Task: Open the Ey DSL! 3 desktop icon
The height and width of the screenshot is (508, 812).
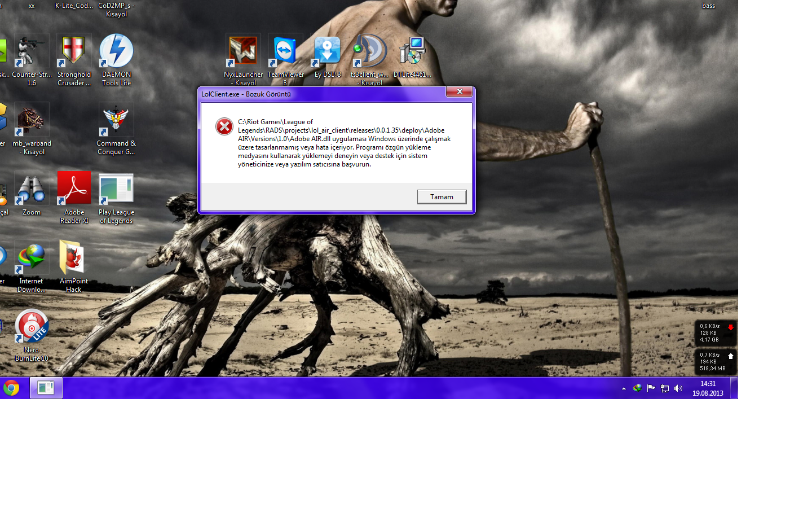Action: click(328, 56)
